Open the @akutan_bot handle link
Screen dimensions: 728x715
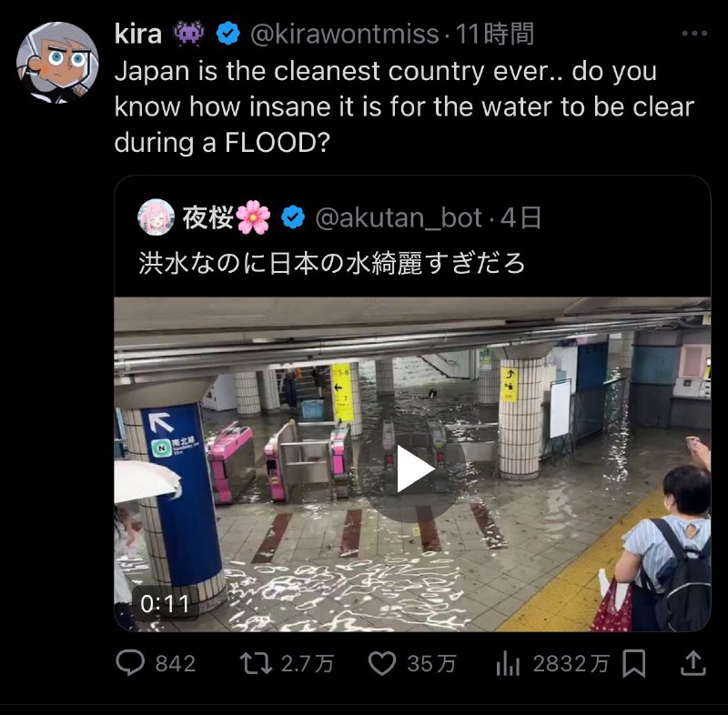[399, 217]
